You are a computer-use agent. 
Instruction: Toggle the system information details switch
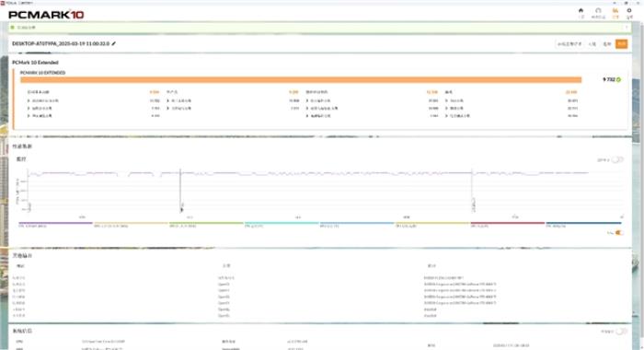[621, 331]
